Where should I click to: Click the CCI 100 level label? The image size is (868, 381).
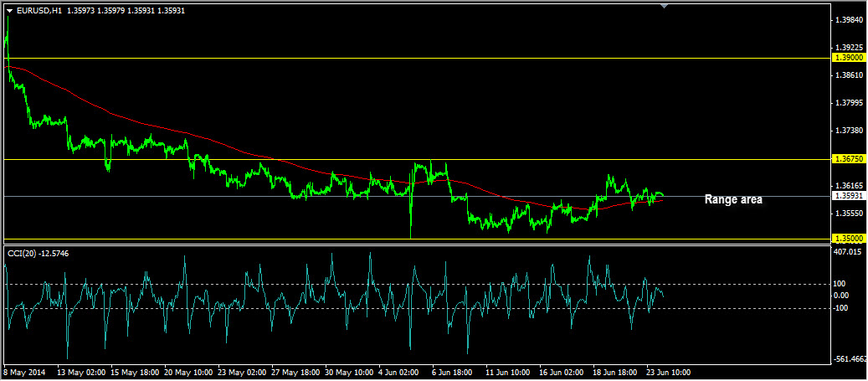(x=840, y=284)
